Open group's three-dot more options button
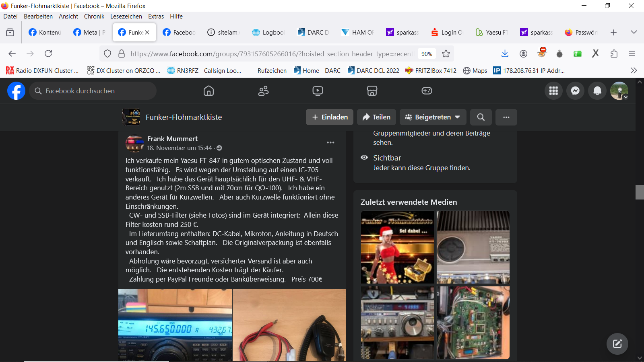The image size is (644, 362). point(506,117)
